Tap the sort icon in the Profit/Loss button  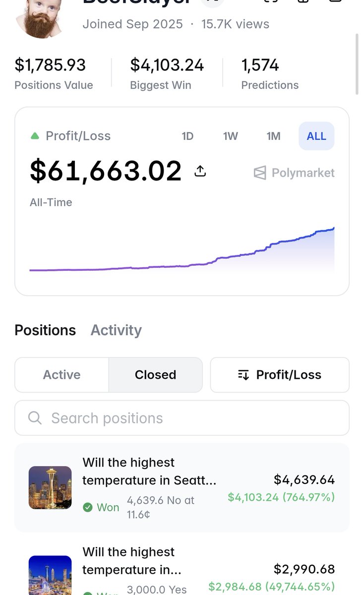tap(243, 375)
